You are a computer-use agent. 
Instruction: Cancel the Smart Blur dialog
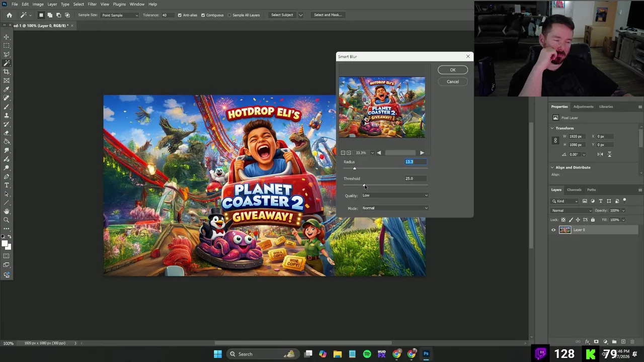pos(452,81)
